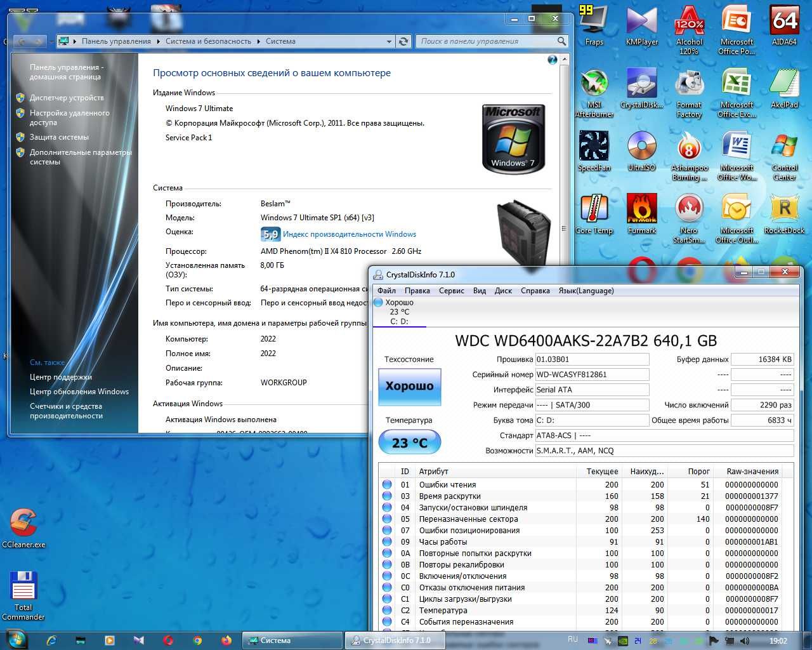Click the Прошивка value field

click(593, 359)
